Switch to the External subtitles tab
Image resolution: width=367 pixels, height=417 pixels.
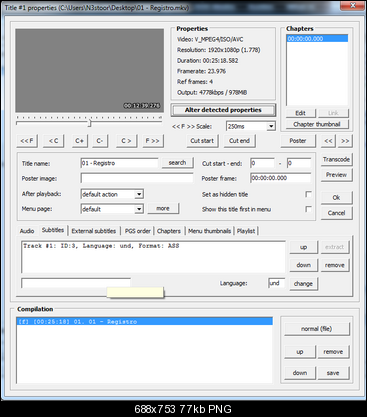[x=94, y=231]
